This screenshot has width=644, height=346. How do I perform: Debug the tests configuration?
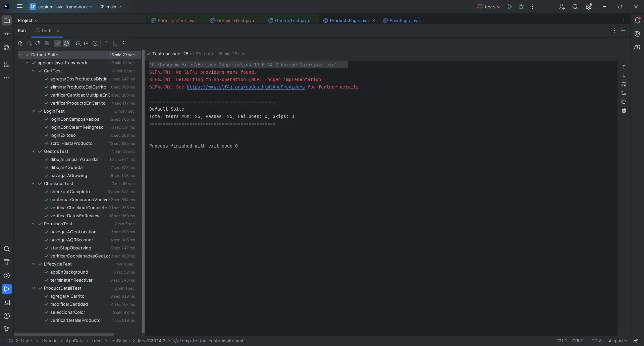[521, 7]
